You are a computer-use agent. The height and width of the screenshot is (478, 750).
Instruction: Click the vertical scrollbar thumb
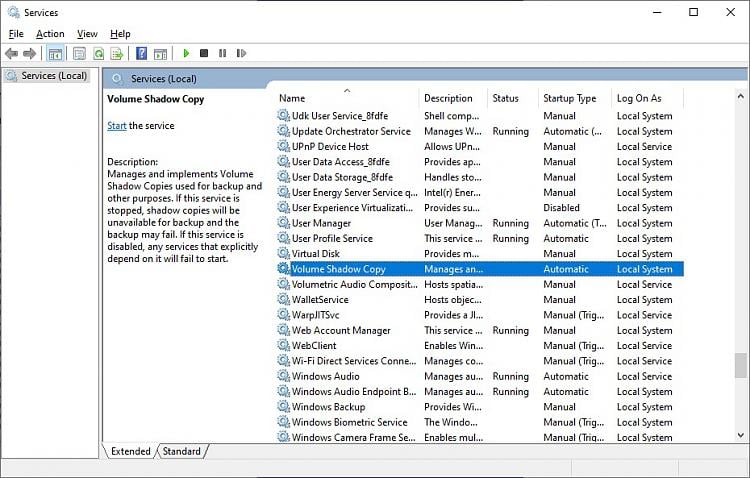pos(740,366)
